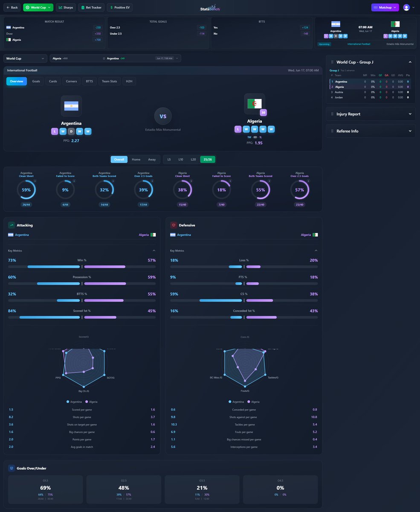Click info icon on Argentina Over 2.5 Goals gauge
The image size is (420, 512).
152,181
